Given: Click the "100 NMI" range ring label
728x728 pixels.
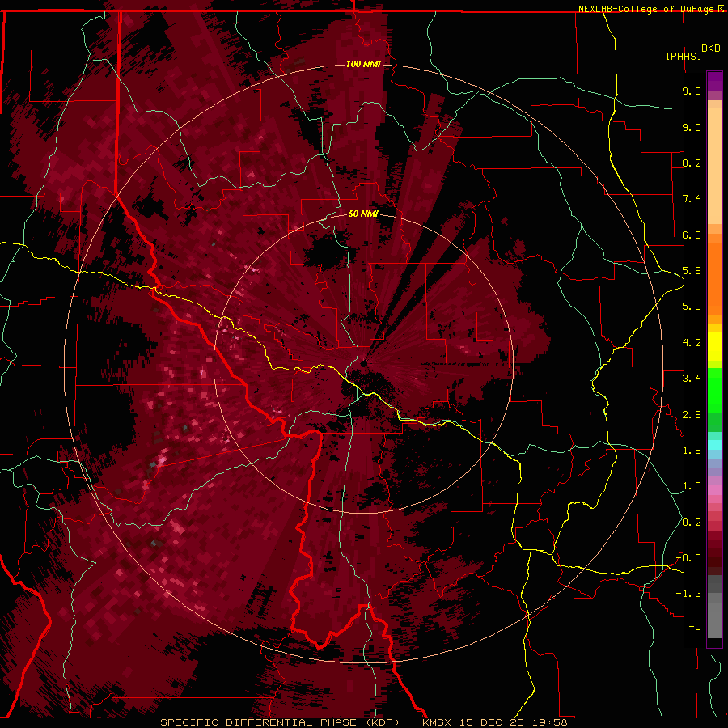Looking at the screenshot, I should tap(363, 64).
